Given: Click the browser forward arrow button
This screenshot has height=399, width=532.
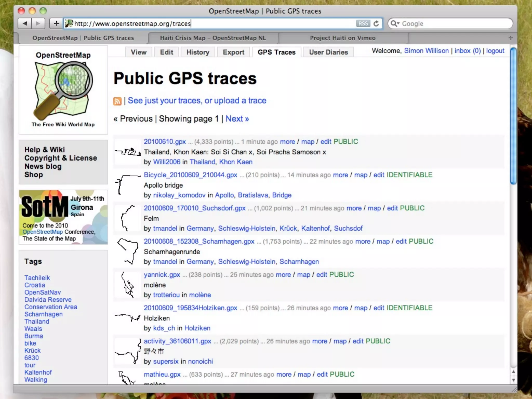Looking at the screenshot, I should (x=38, y=24).
